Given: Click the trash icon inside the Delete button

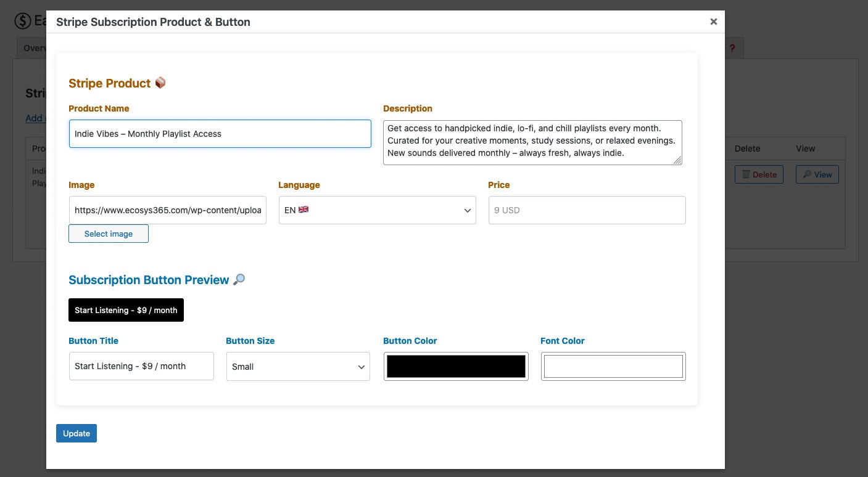Looking at the screenshot, I should [746, 174].
